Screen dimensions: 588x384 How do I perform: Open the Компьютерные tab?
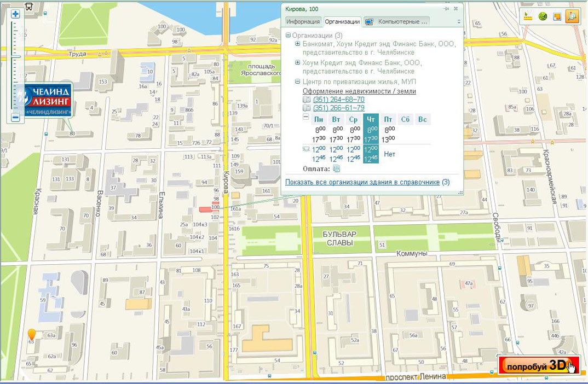coord(397,22)
